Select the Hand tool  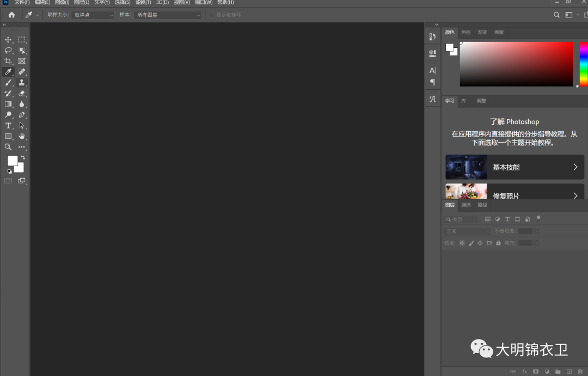pos(22,136)
